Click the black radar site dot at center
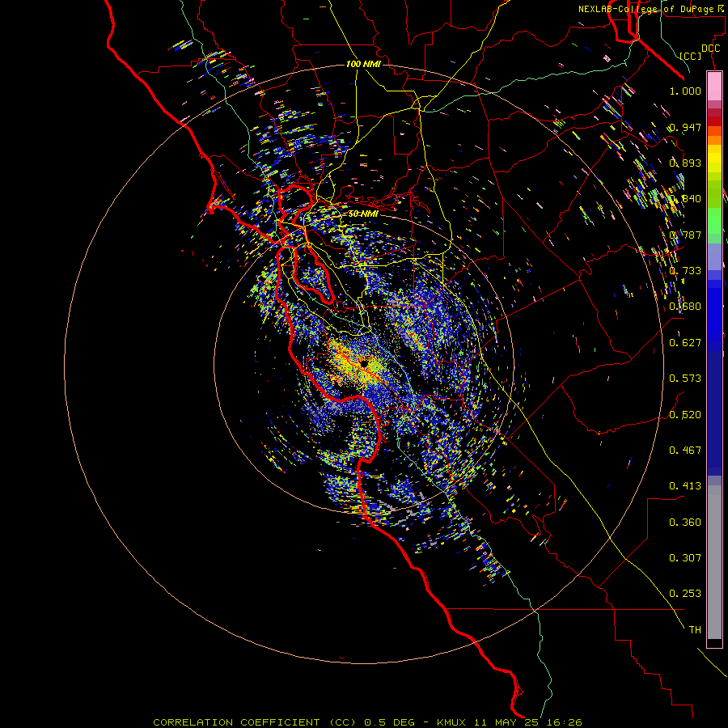Screen dimensions: 728x728 click(365, 363)
